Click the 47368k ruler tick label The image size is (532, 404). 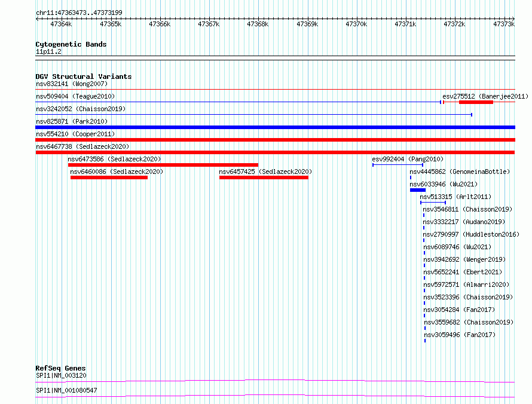pyautogui.click(x=258, y=24)
